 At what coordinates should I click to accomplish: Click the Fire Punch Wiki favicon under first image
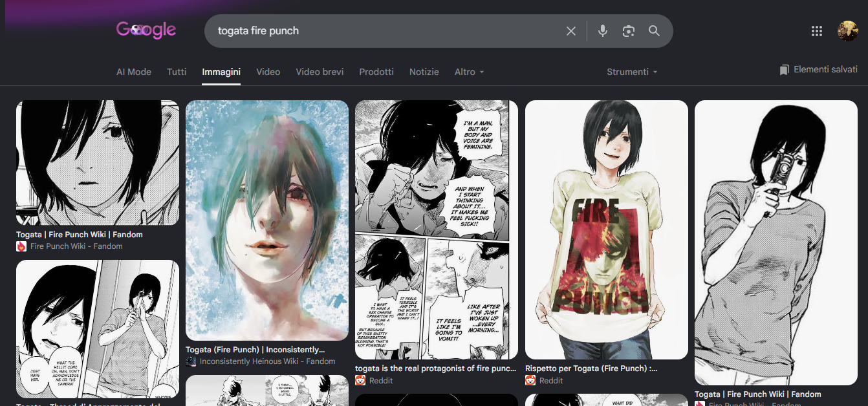pyautogui.click(x=21, y=246)
